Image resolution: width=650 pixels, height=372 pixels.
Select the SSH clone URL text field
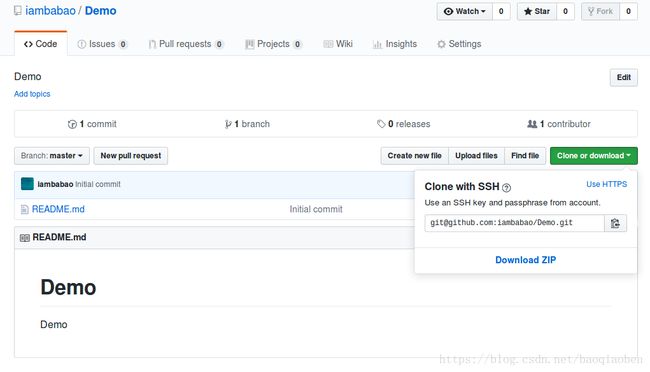[x=514, y=223]
